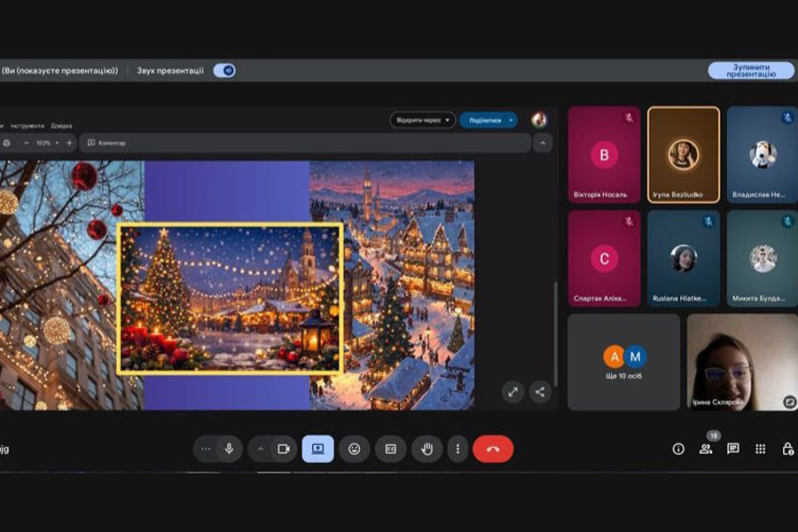Hang up with the red button

click(493, 449)
